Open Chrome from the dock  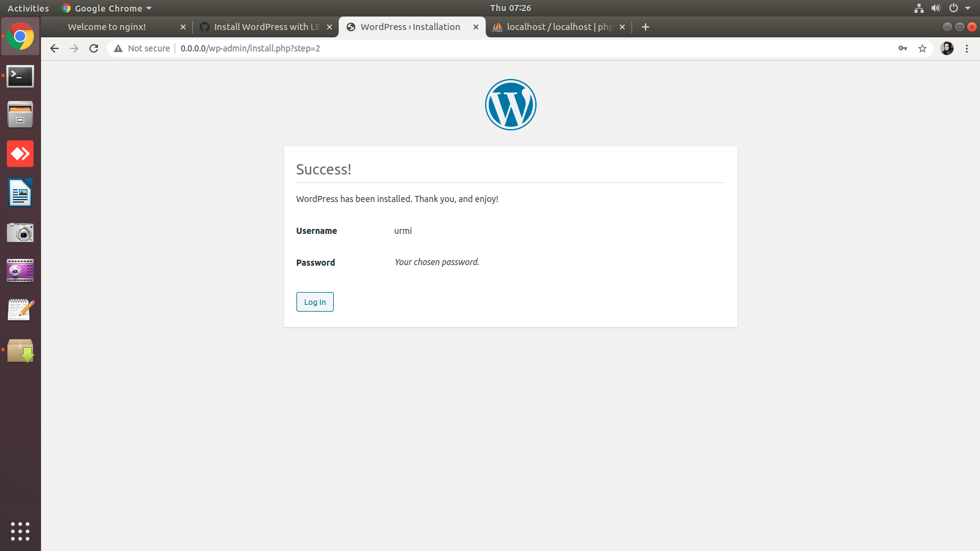20,37
